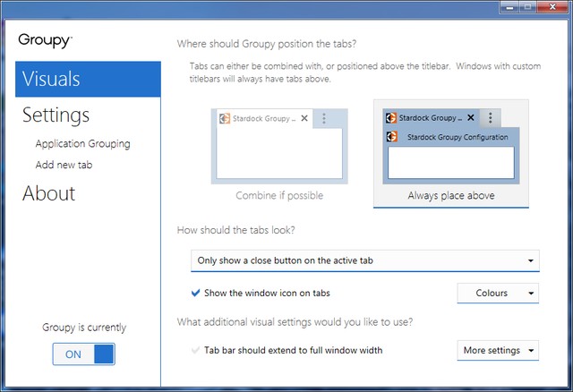Open the About section
The width and height of the screenshot is (573, 392).
[x=48, y=193]
